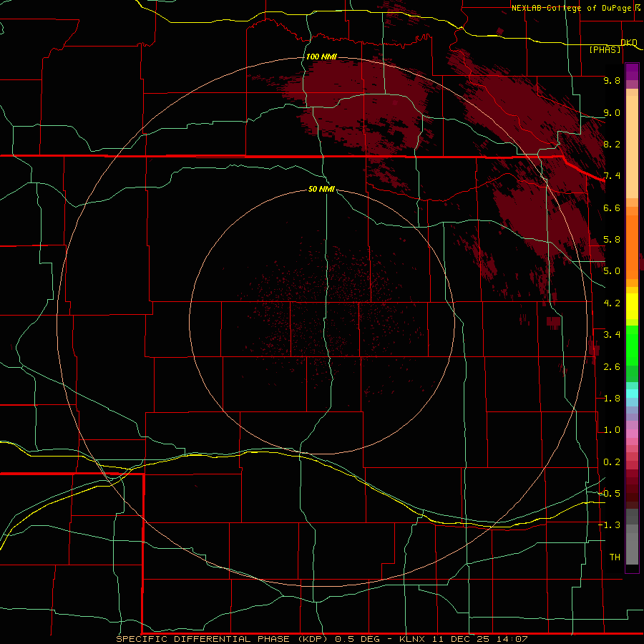Click the 3.4 value on the color scale
The height and width of the screenshot is (644, 644).
pyautogui.click(x=612, y=335)
